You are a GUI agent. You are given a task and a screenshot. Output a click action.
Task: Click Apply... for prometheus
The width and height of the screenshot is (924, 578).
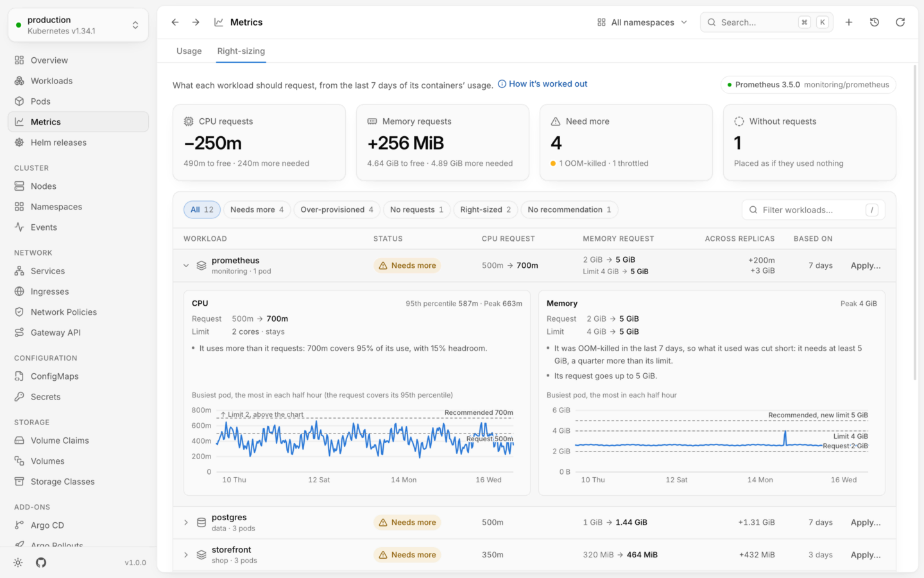click(866, 265)
